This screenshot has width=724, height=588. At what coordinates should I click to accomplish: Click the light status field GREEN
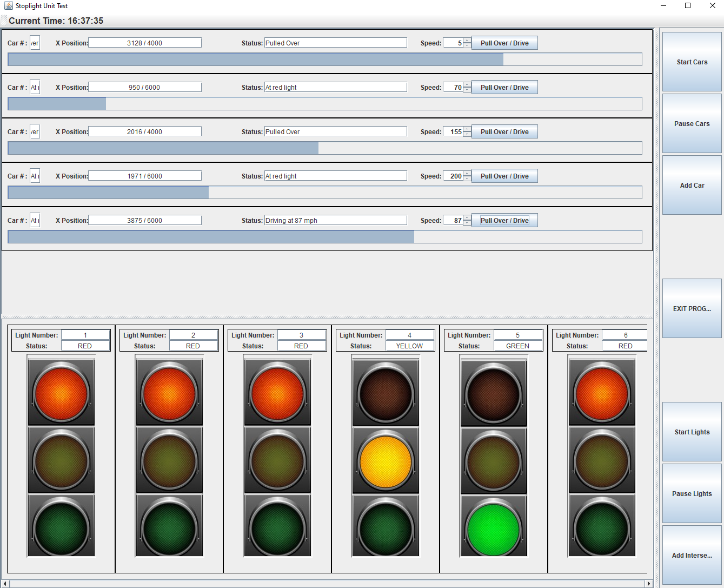(518, 346)
